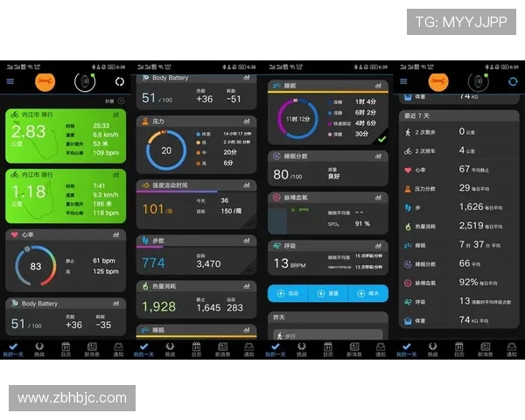Tap the 活动 add button

(x=288, y=293)
